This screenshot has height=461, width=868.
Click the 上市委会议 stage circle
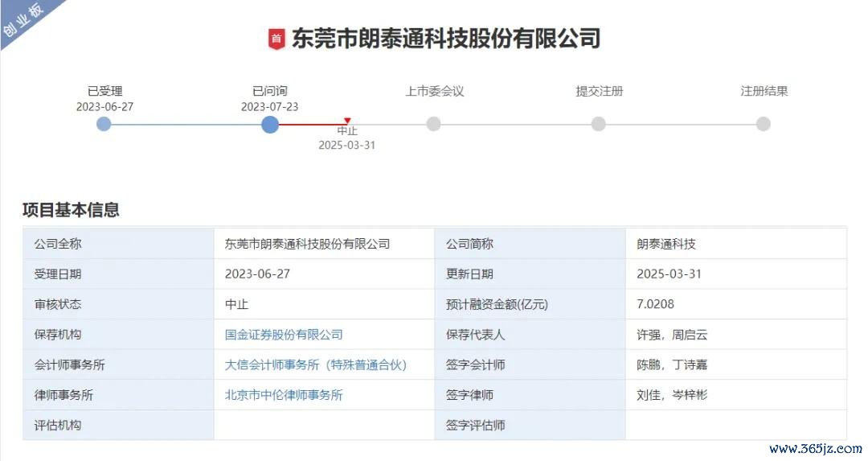433,124
